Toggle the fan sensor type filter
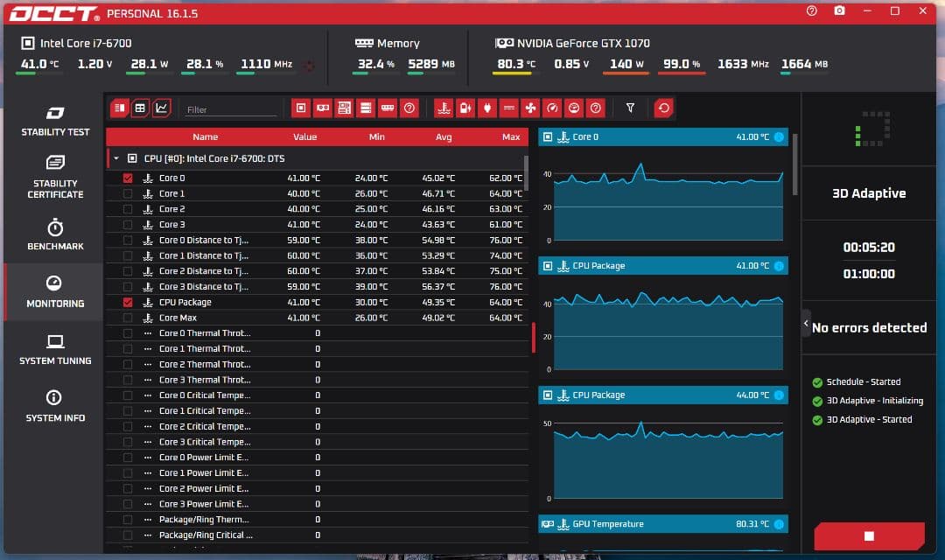The width and height of the screenshot is (945, 560). (530, 108)
